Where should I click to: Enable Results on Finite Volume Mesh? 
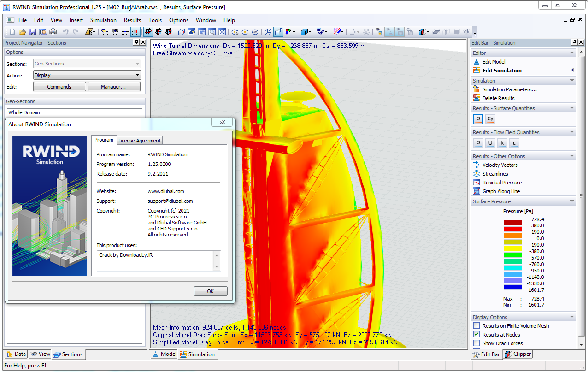(476, 326)
